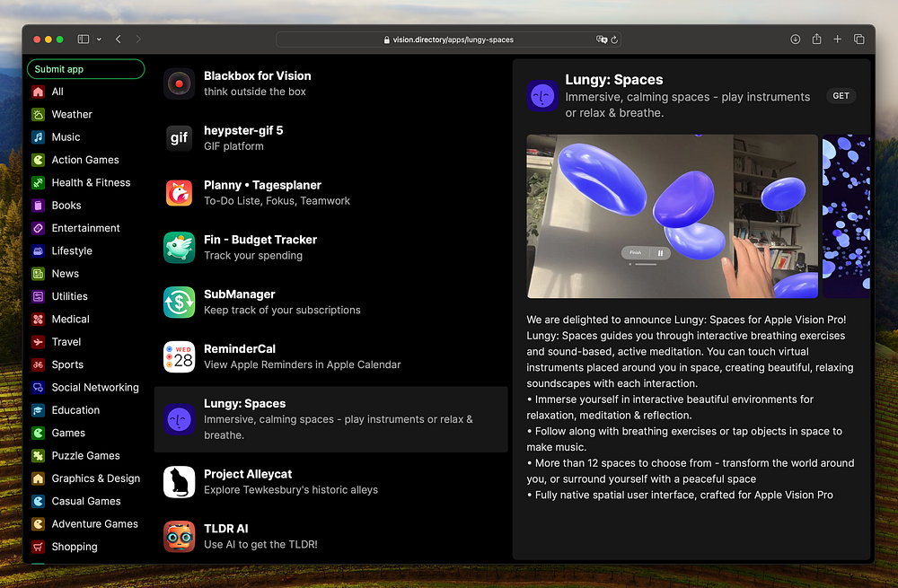Open the All category home icon
The image size is (898, 588).
pos(38,92)
